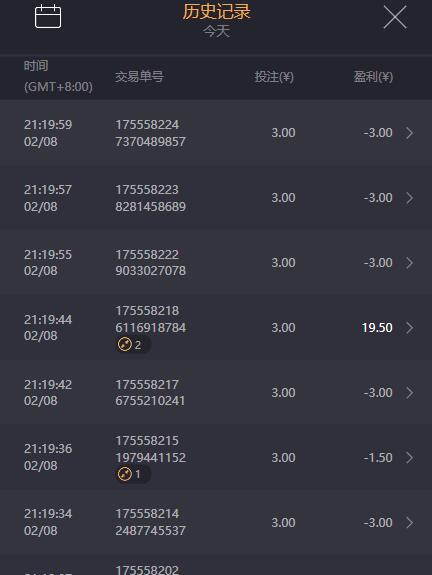This screenshot has width=432, height=575.
Task: Select the 历史记录 title
Action: [216, 11]
